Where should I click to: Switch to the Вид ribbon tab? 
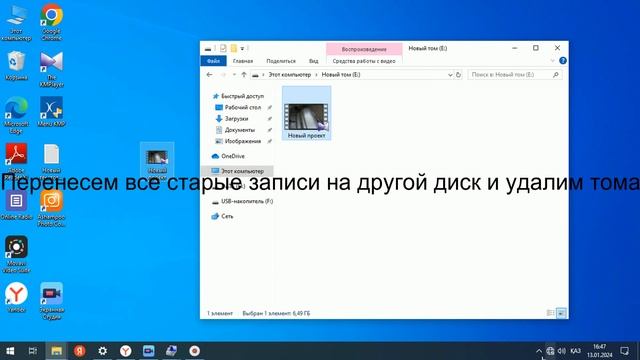click(x=313, y=61)
